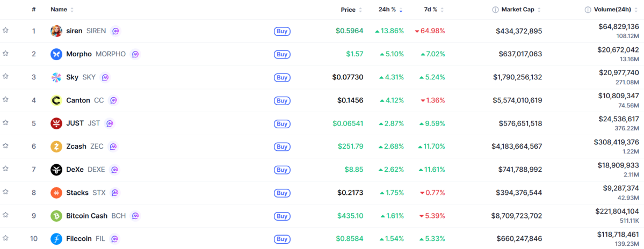Sort by Price column header

click(x=352, y=10)
